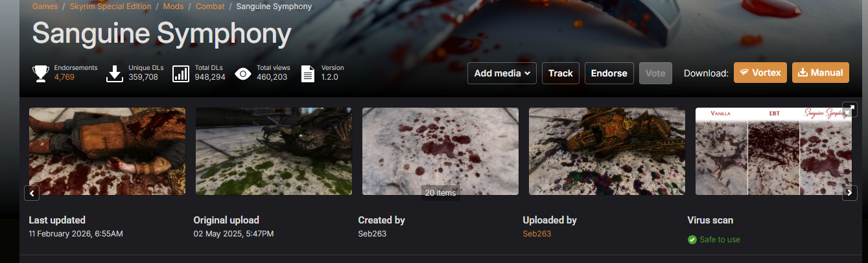868x263 pixels.
Task: Click the Total DLs bar chart icon
Action: pos(181,73)
